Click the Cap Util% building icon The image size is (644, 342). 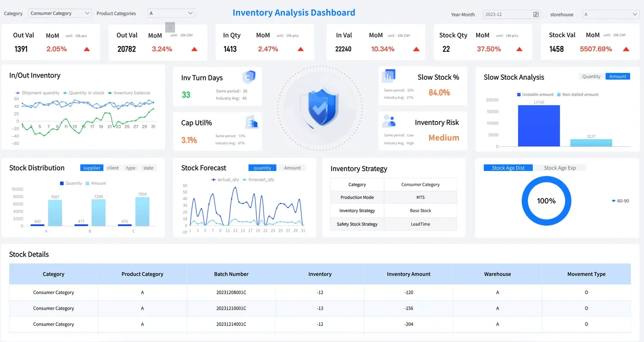[252, 122]
